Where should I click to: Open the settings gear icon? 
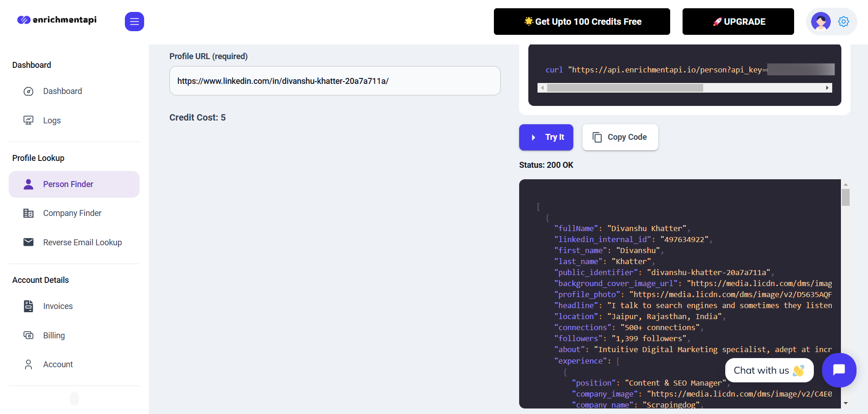(843, 22)
